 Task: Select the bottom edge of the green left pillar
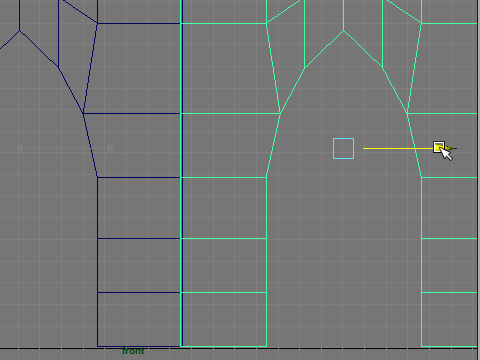pyautogui.click(x=224, y=346)
